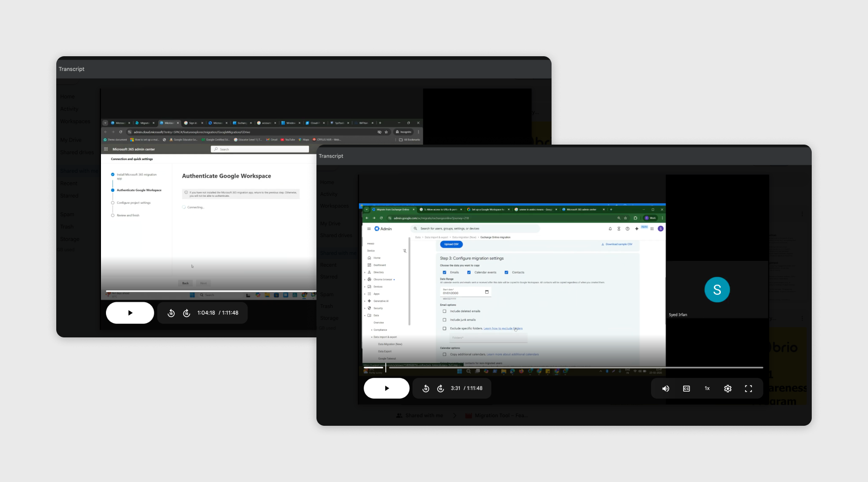Open Transcript on the front player
868x482 pixels.
pyautogui.click(x=331, y=156)
